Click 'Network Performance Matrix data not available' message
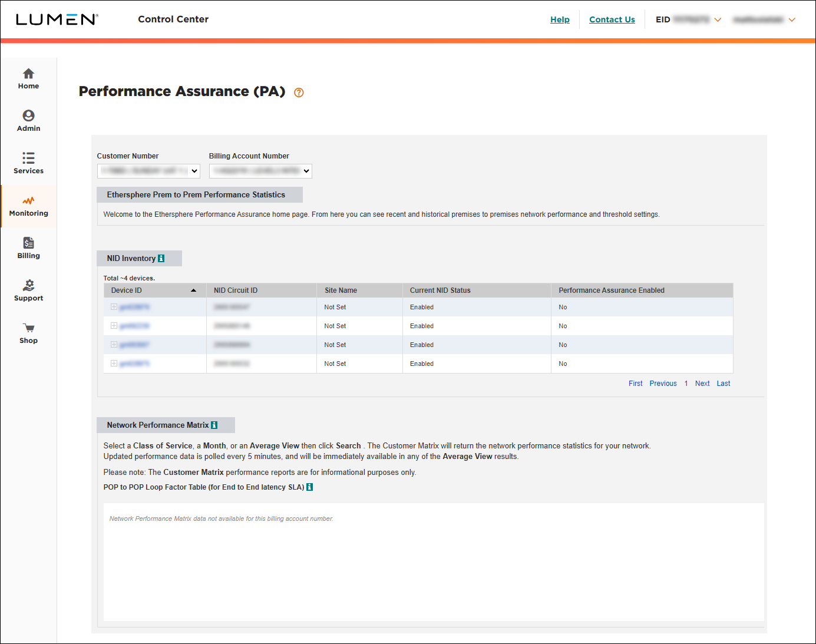The width and height of the screenshot is (816, 644). (x=222, y=519)
